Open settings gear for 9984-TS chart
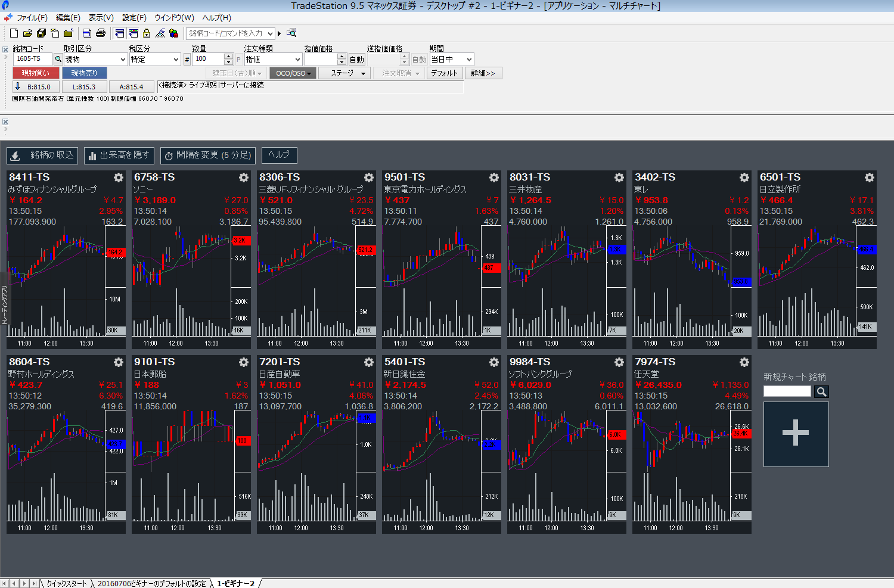Image resolution: width=894 pixels, height=588 pixels. 619,362
